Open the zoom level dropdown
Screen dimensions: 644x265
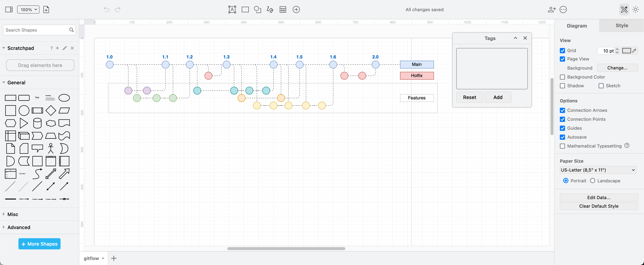pyautogui.click(x=28, y=9)
